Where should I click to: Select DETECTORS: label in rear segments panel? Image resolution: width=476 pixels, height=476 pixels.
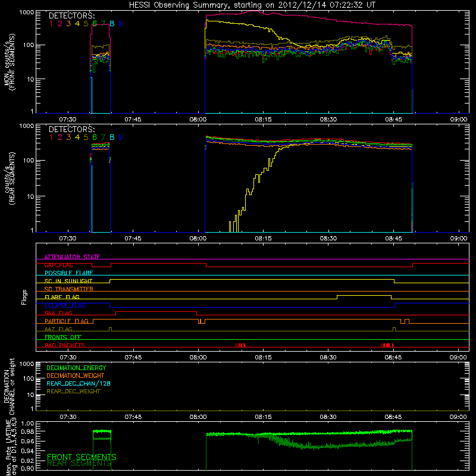click(71, 130)
